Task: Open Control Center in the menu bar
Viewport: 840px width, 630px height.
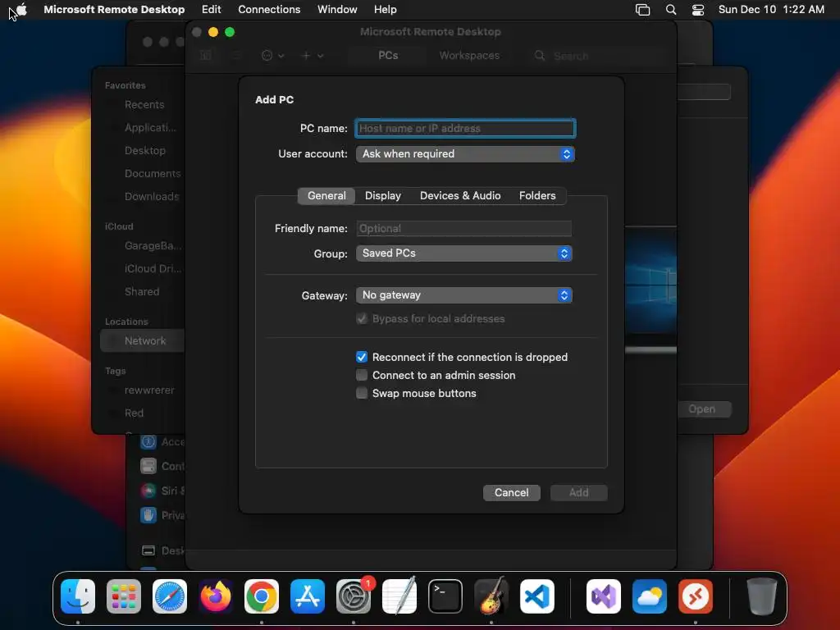Action: (698, 10)
